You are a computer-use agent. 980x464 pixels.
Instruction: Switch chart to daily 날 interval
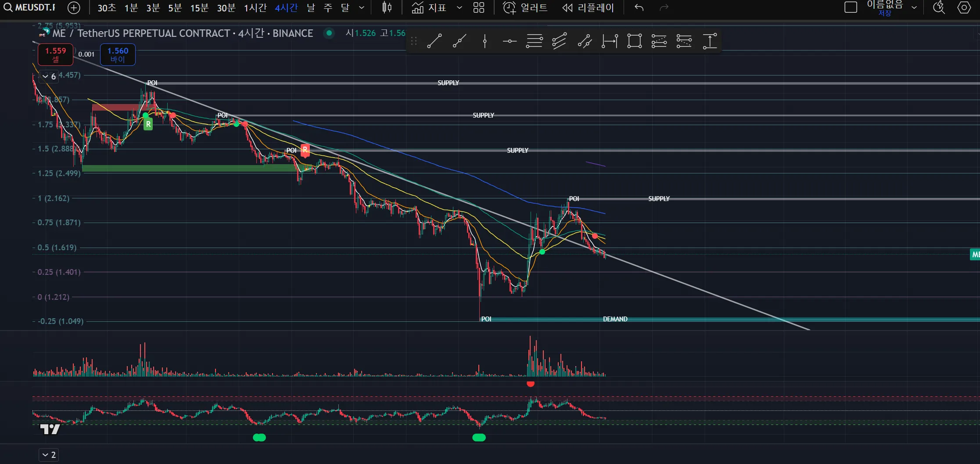[x=311, y=8]
